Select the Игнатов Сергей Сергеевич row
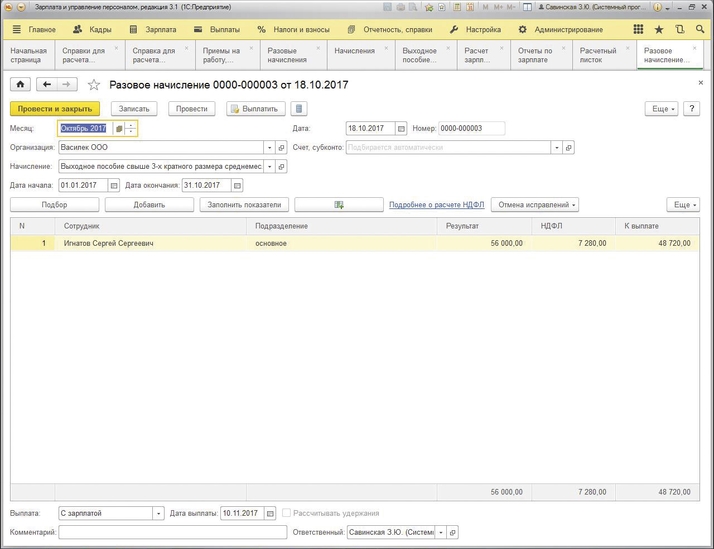714x549 pixels. [x=108, y=243]
